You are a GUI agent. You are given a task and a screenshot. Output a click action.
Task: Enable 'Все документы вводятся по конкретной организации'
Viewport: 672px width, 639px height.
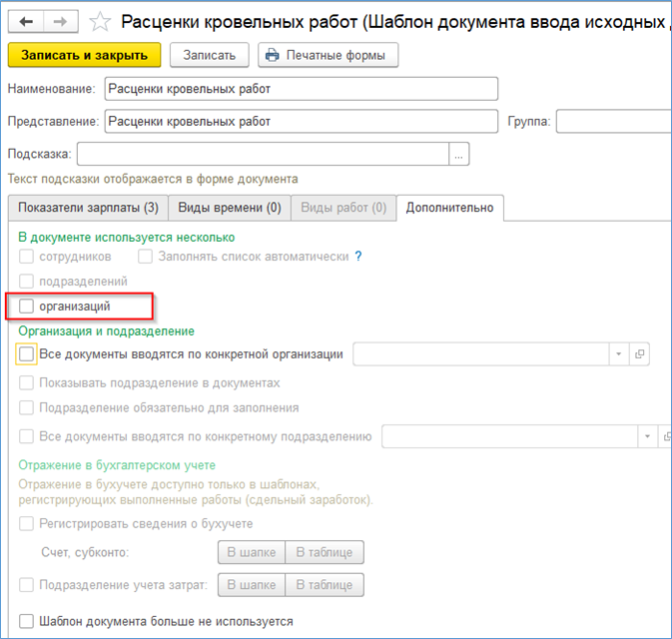(27, 354)
